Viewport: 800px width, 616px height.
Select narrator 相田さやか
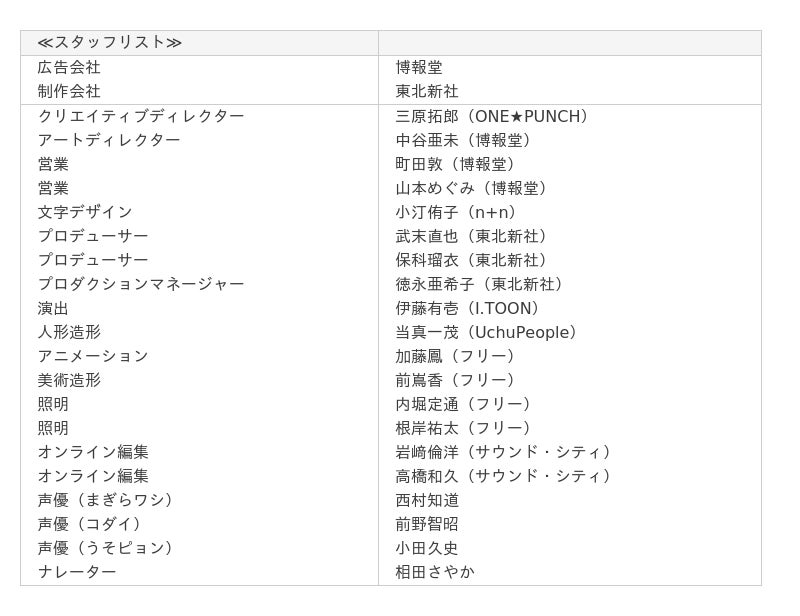coord(435,572)
